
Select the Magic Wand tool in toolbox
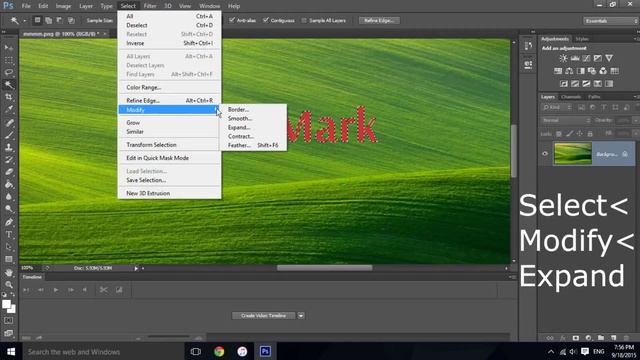(x=9, y=84)
